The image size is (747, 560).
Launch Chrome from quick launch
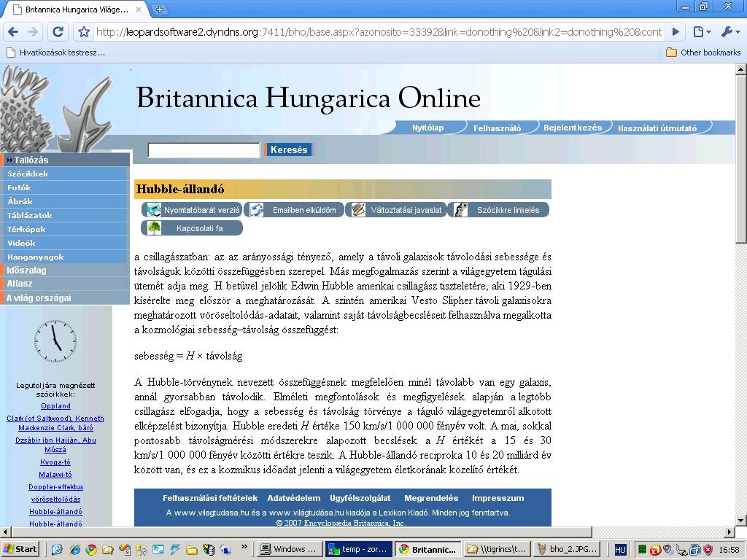coord(91,550)
